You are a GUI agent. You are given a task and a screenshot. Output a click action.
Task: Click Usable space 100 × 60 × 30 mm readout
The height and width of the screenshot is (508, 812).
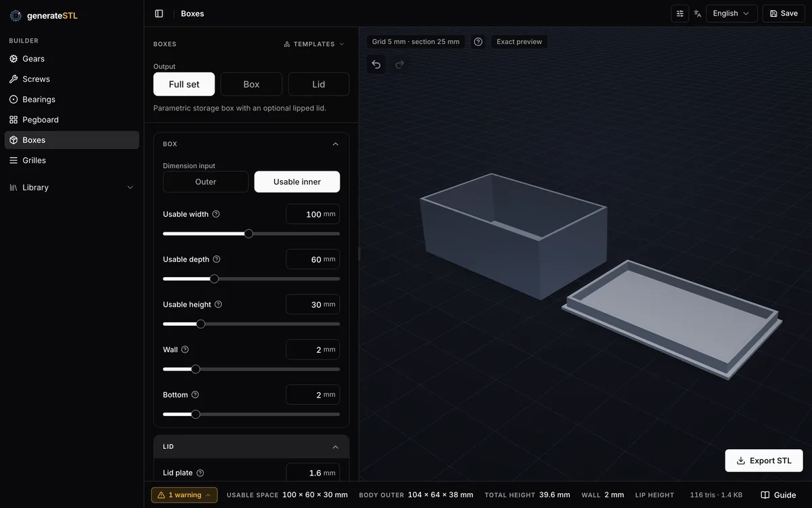(x=287, y=495)
